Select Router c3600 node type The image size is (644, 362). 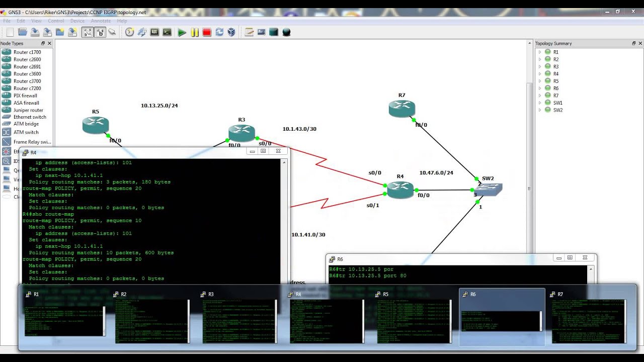27,74
